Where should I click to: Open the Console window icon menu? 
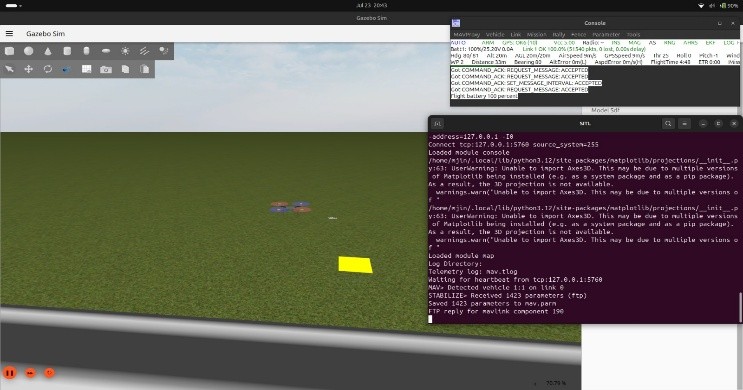pos(456,23)
